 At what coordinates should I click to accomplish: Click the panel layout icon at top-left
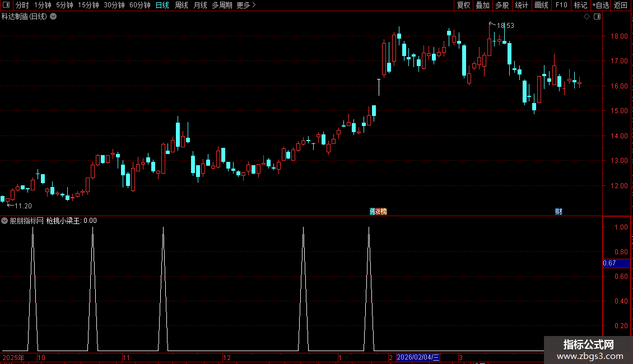coord(6,5)
